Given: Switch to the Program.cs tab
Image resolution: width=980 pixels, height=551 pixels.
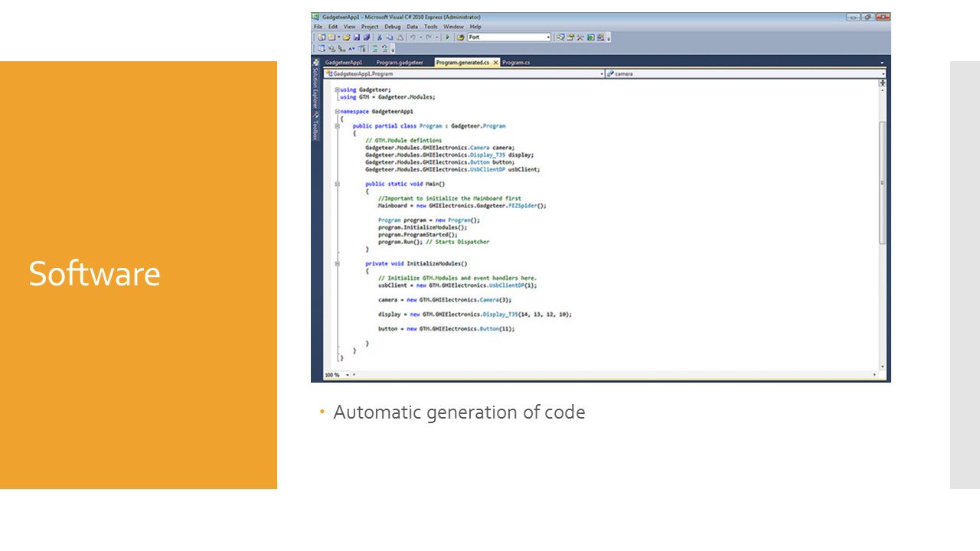Looking at the screenshot, I should (517, 63).
